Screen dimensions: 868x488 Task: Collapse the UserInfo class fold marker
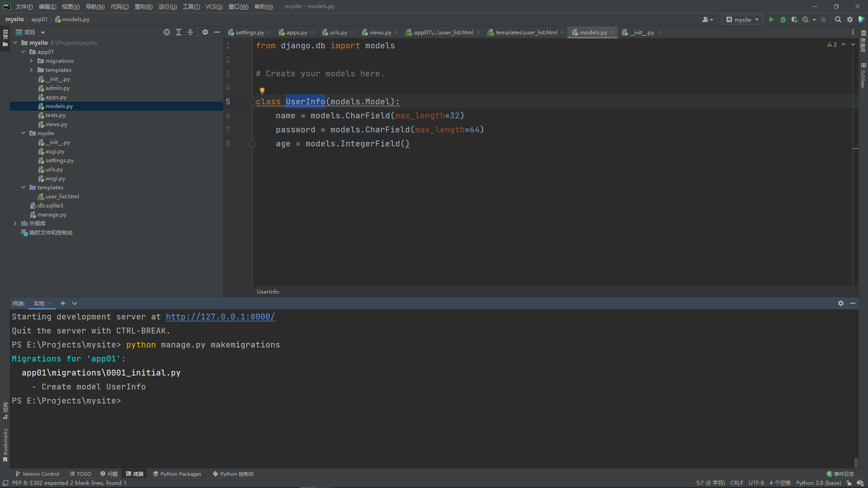pyautogui.click(x=252, y=102)
